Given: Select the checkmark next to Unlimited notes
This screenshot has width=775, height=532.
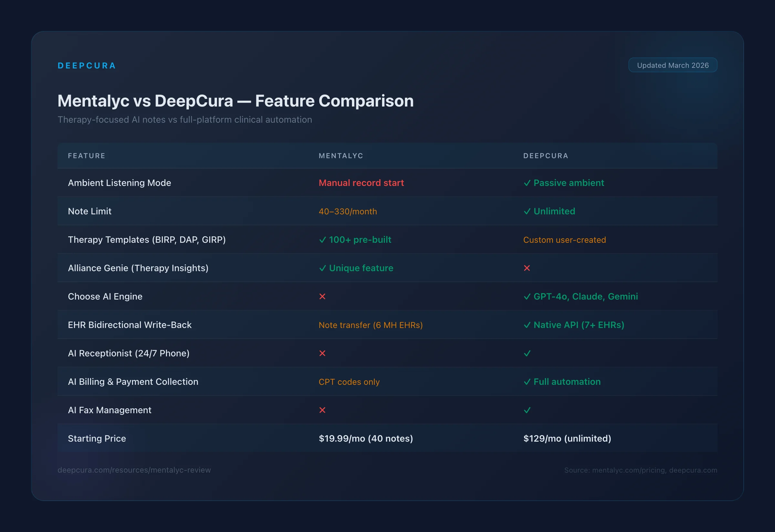Looking at the screenshot, I should [x=527, y=211].
